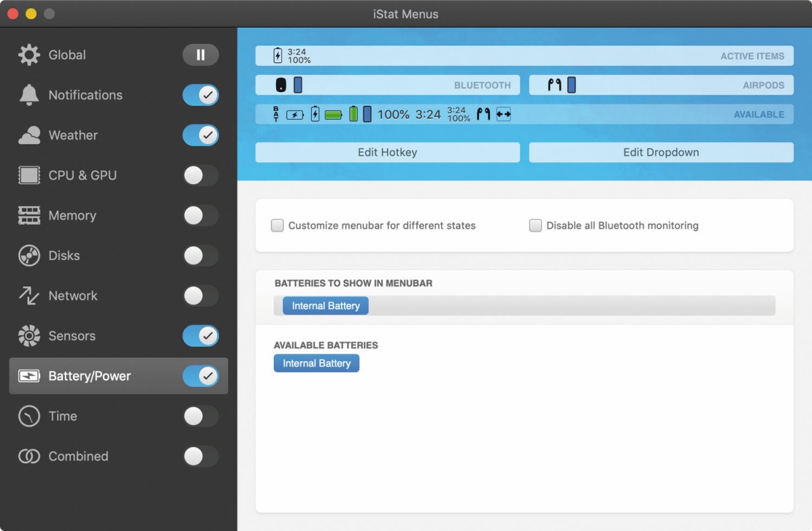This screenshot has width=812, height=531.
Task: Turn off the Battery/Power switch
Action: 200,376
